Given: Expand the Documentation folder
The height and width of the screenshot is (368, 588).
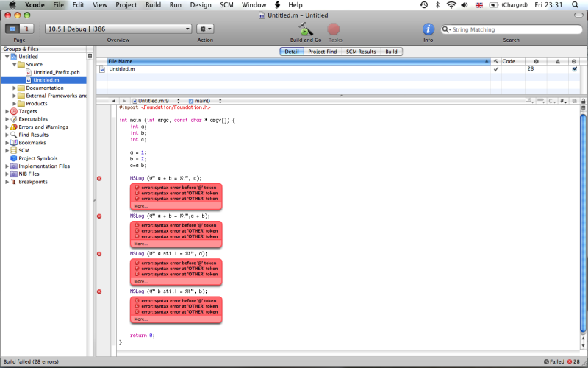Looking at the screenshot, I should coord(14,88).
